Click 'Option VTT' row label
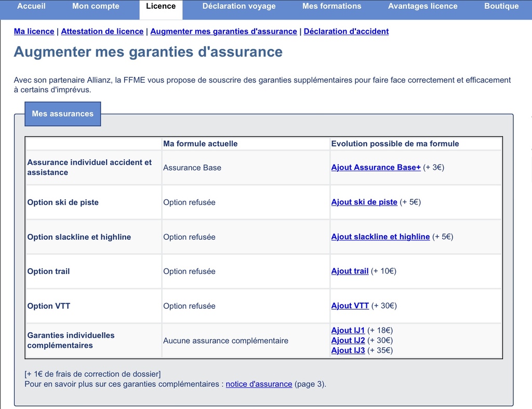 [x=48, y=306]
